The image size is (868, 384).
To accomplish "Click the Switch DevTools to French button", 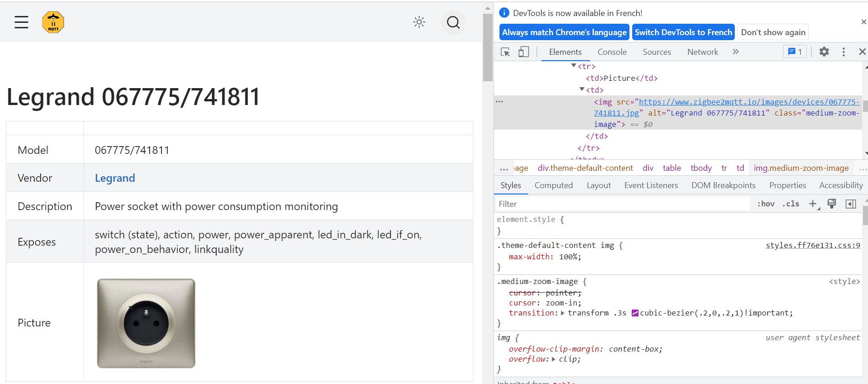I will tap(683, 32).
